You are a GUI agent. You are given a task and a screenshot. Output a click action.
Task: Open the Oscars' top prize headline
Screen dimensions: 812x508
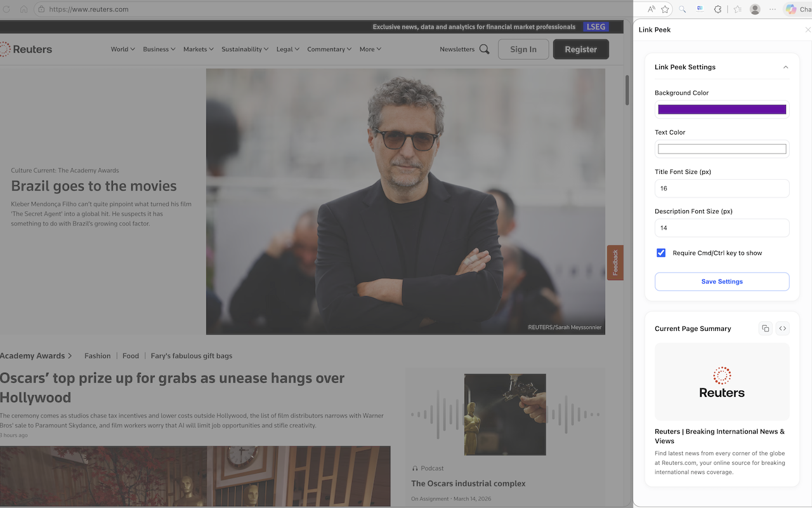[173, 387]
